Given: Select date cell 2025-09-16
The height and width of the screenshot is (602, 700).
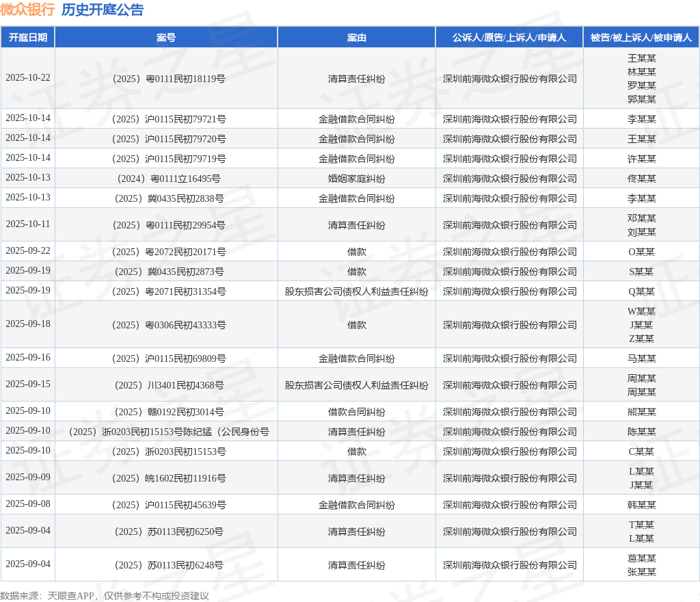Looking at the screenshot, I should click(x=27, y=358).
